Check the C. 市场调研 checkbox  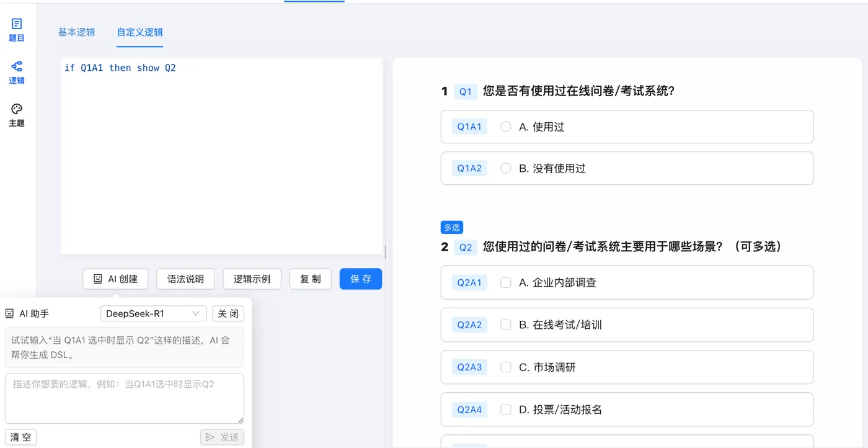pyautogui.click(x=506, y=367)
